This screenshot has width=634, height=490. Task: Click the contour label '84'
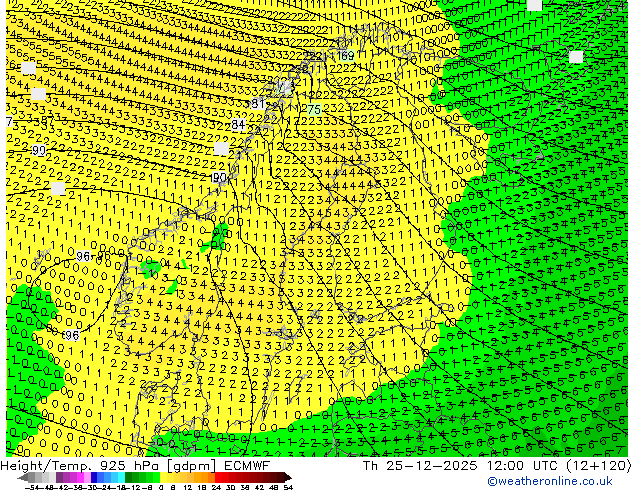[x=238, y=125]
